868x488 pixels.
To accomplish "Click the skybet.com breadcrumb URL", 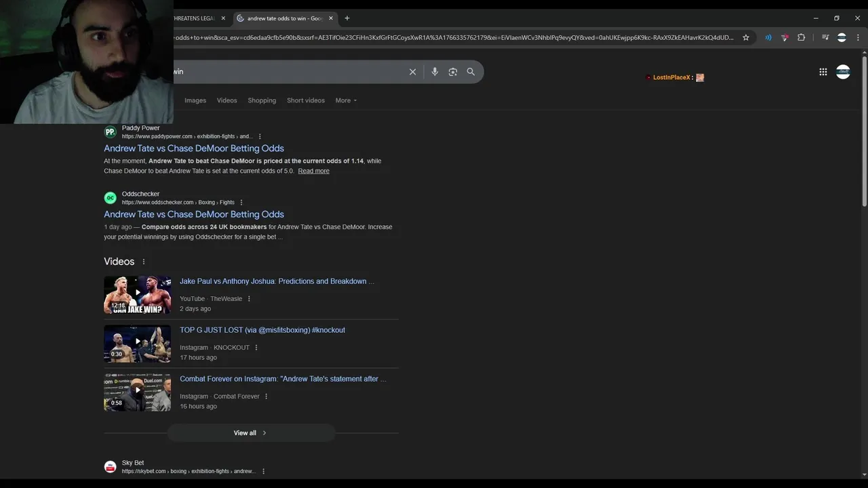I will [x=189, y=472].
